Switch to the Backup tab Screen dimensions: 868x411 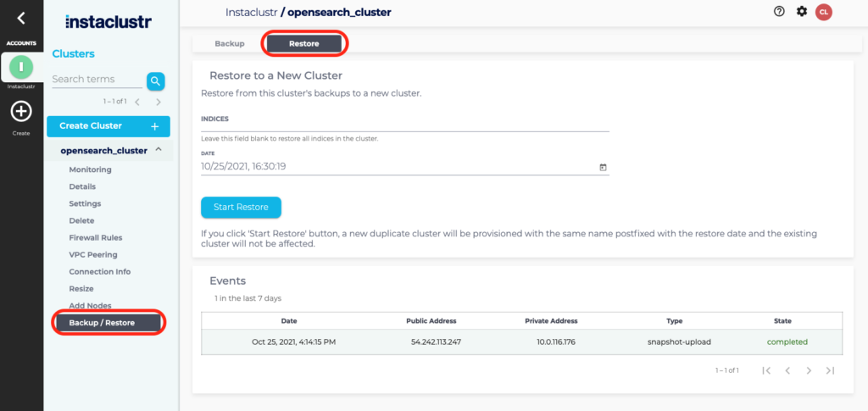pyautogui.click(x=229, y=43)
